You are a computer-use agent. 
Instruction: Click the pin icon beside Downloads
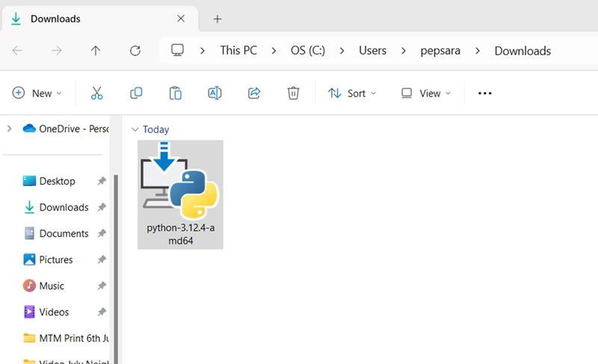(102, 207)
